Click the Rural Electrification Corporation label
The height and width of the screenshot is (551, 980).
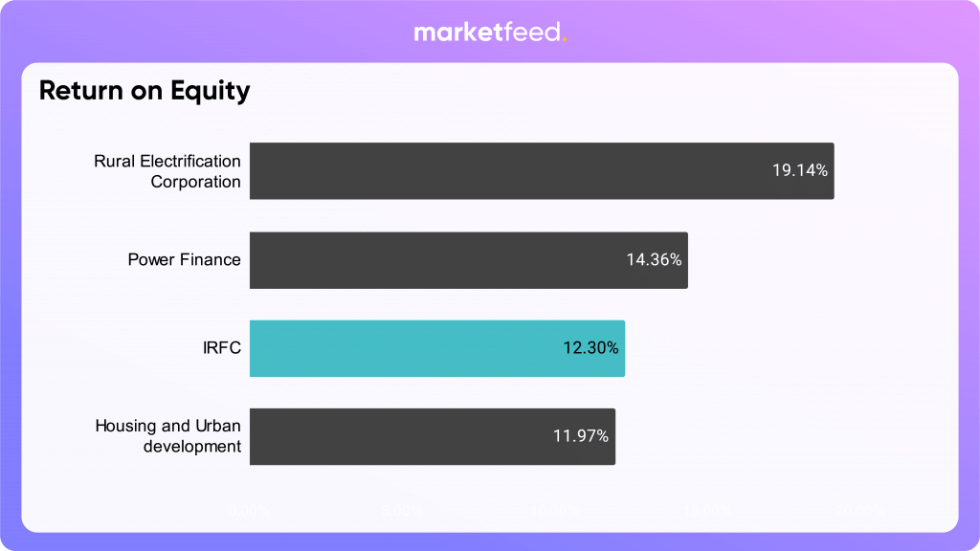pyautogui.click(x=167, y=171)
